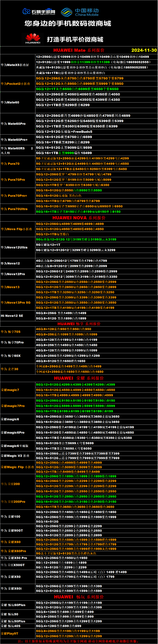This screenshot has width=158, height=644.
Task: Select the 华为 Mate60Pro+ model label
Action: click(14, 140)
